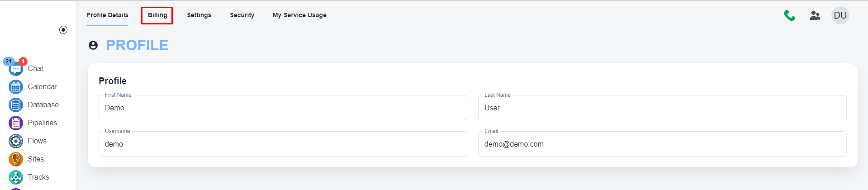Click the First Name input field

(x=283, y=108)
